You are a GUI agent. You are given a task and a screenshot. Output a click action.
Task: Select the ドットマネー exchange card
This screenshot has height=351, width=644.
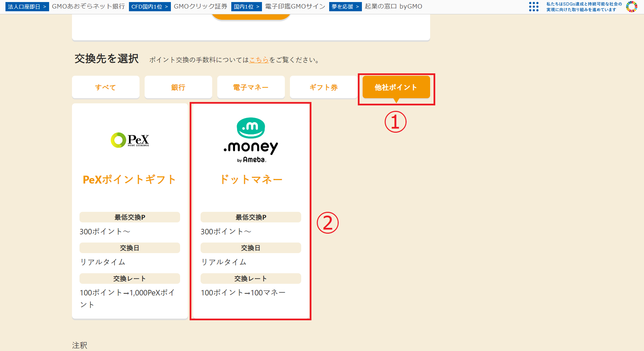(251, 211)
